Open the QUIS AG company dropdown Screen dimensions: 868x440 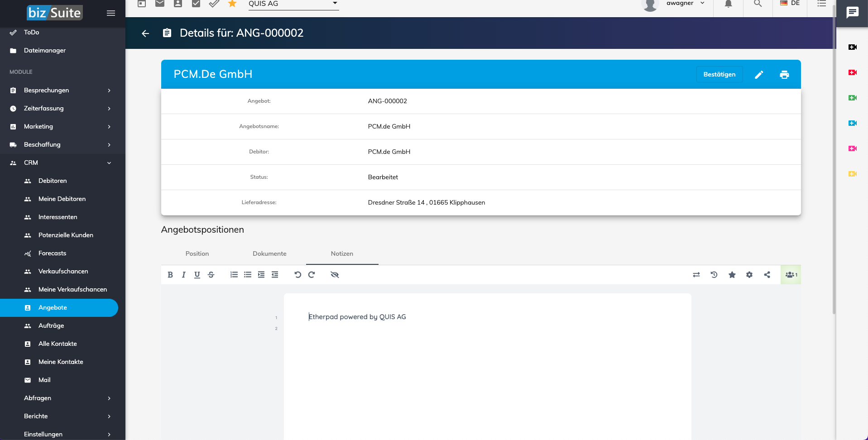click(x=293, y=4)
